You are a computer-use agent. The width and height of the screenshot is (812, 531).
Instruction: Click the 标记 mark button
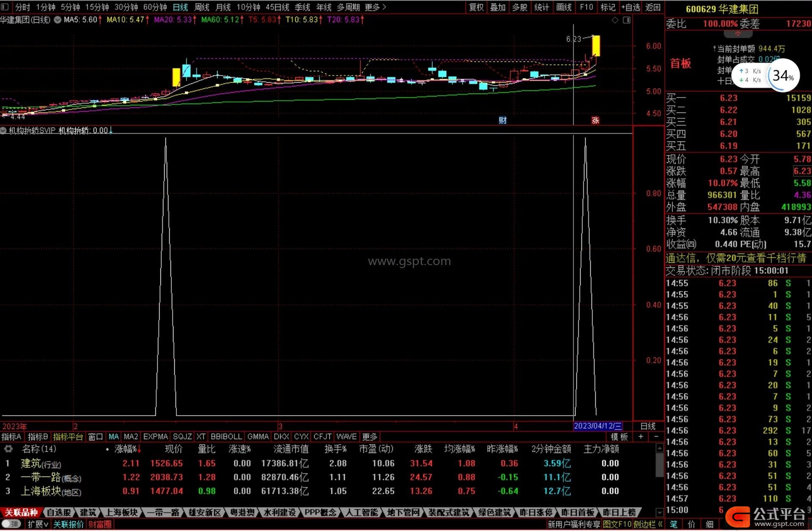coord(608,7)
